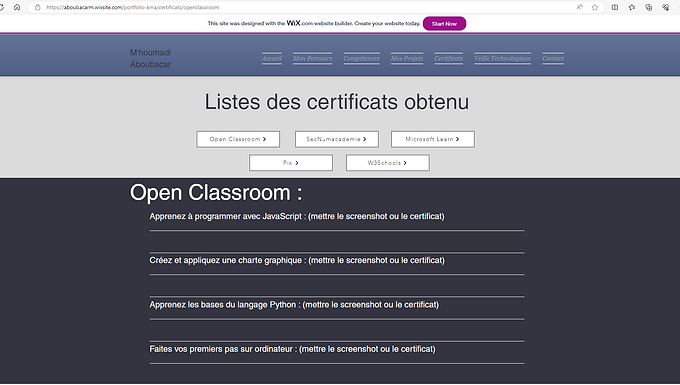This screenshot has width=680, height=385.
Task: Click the Wix banner text
Action: click(314, 23)
